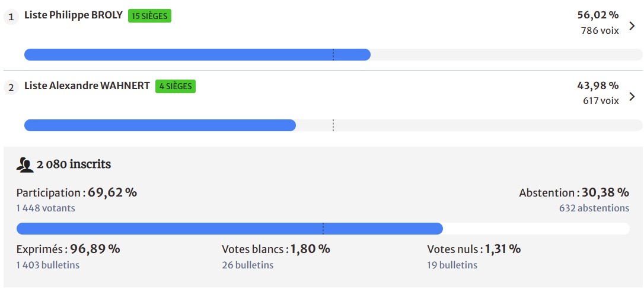Expand Philippe BROLY list chevron arrow

632,26
